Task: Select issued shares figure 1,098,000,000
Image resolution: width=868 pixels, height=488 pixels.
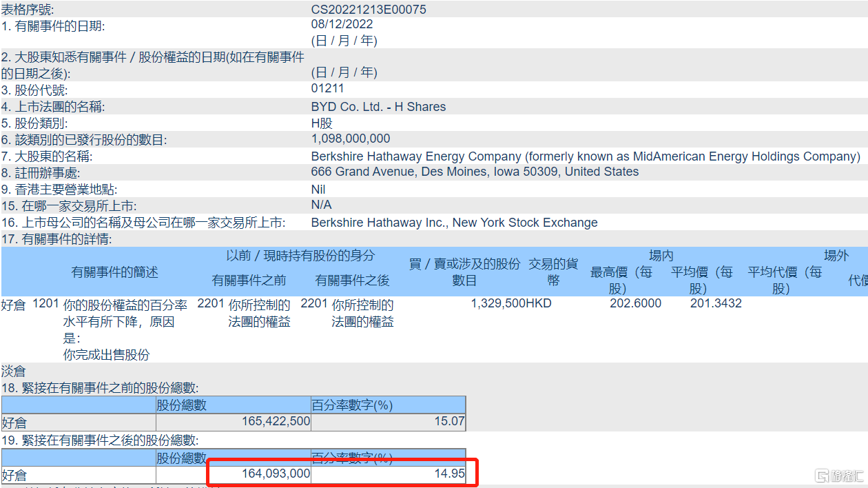Action: pos(351,139)
